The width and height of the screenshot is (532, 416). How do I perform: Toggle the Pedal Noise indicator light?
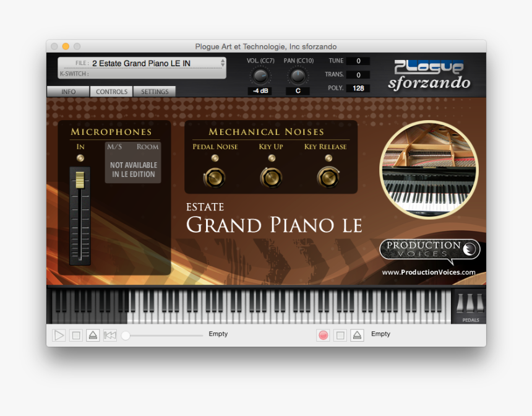pyautogui.click(x=214, y=157)
